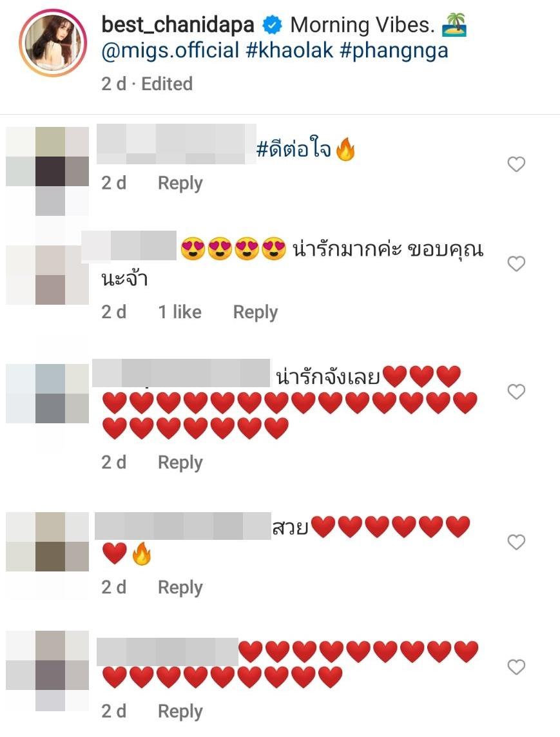The width and height of the screenshot is (560, 737).
Task: Like the #ดีต่อใจ comment with the heart icon
Action: [516, 164]
